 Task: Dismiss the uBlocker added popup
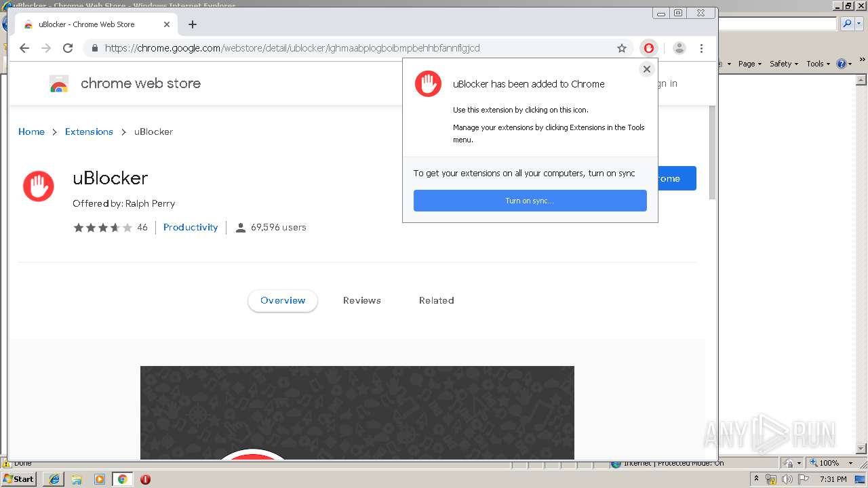click(647, 69)
